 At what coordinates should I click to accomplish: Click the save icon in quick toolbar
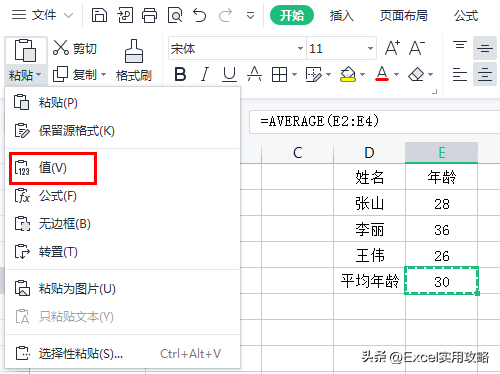99,15
